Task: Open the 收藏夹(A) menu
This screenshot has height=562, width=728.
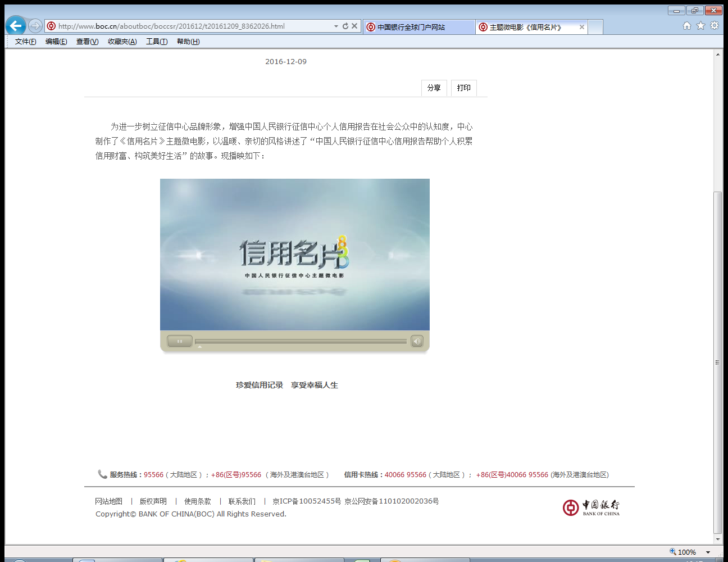Action: (x=122, y=42)
